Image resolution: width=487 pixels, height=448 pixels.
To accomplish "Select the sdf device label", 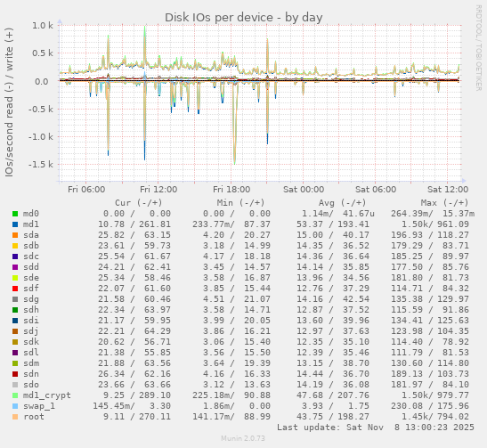I will coord(31,289).
